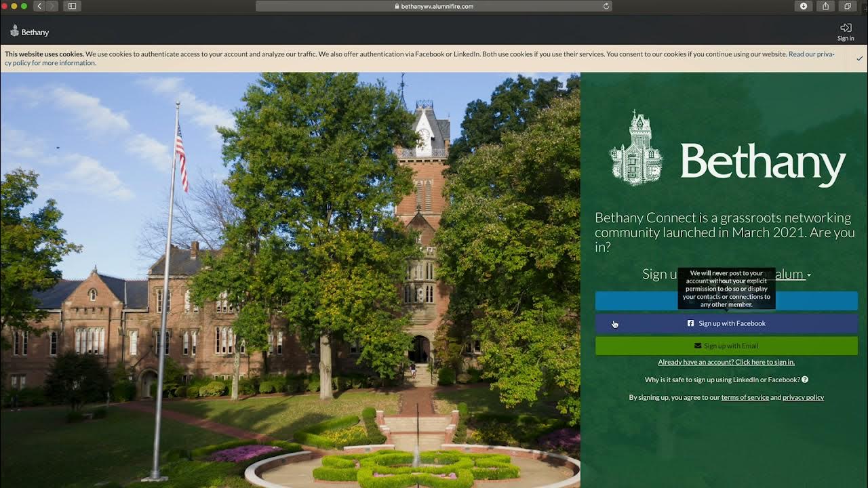Click Already have an account sign in link
This screenshot has width=868, height=488.
(x=726, y=362)
